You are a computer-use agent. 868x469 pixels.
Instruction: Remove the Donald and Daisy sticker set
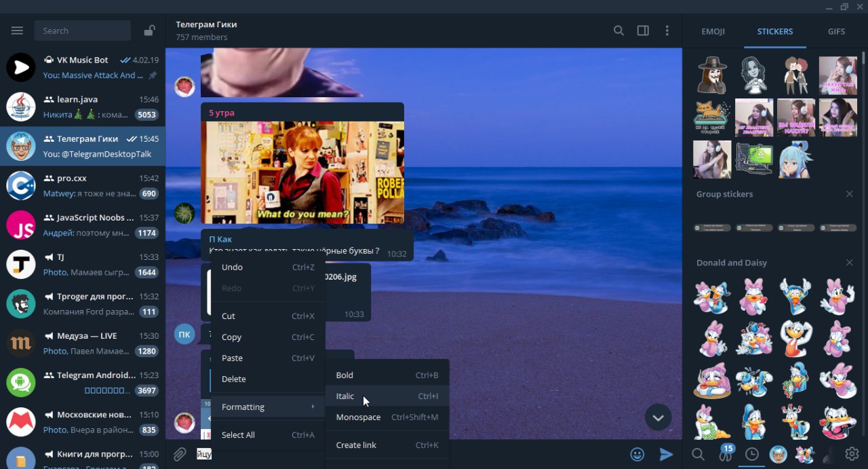click(849, 263)
